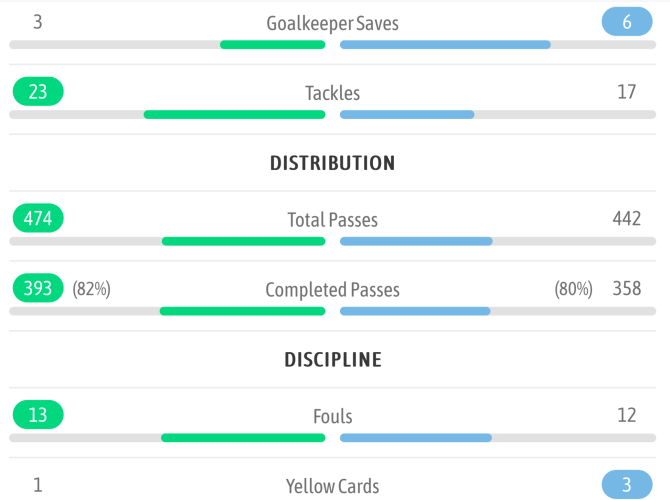Click the Goalkeeper Saves stat label
This screenshot has width=670, height=500.
[332, 23]
